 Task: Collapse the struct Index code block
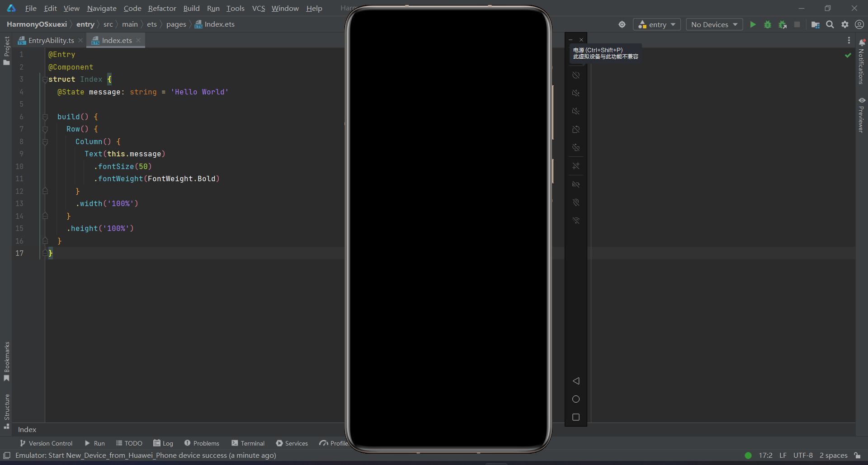[x=45, y=80]
